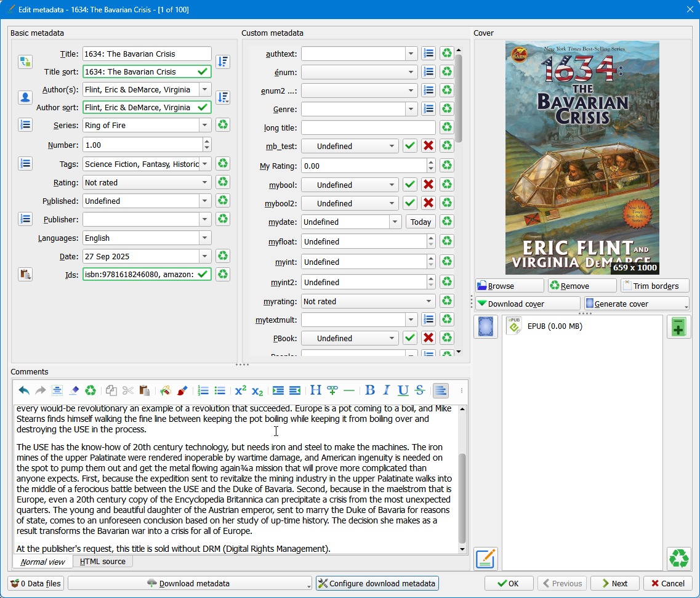Switch to the HTML source tab
The height and width of the screenshot is (598, 700).
[102, 561]
